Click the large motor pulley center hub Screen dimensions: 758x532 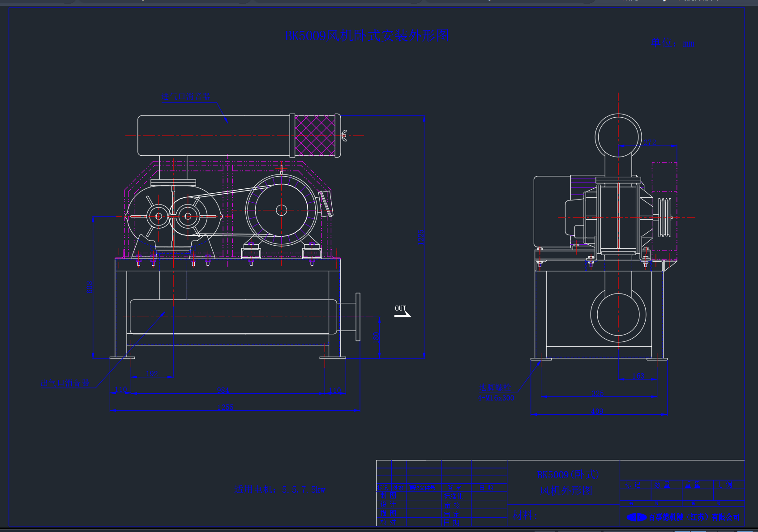click(x=281, y=210)
